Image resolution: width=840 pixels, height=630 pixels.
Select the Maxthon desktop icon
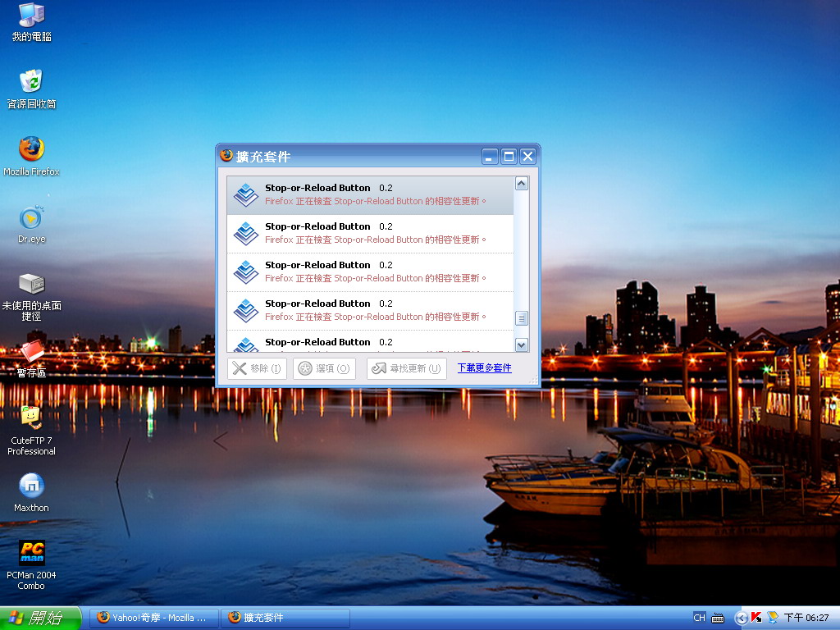(31, 493)
